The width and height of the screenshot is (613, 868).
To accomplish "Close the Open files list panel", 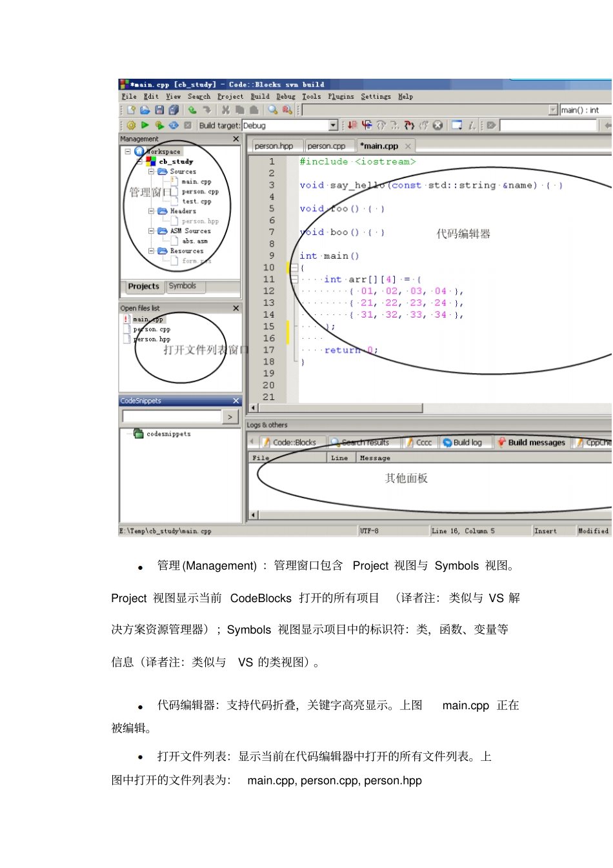I will (x=236, y=308).
